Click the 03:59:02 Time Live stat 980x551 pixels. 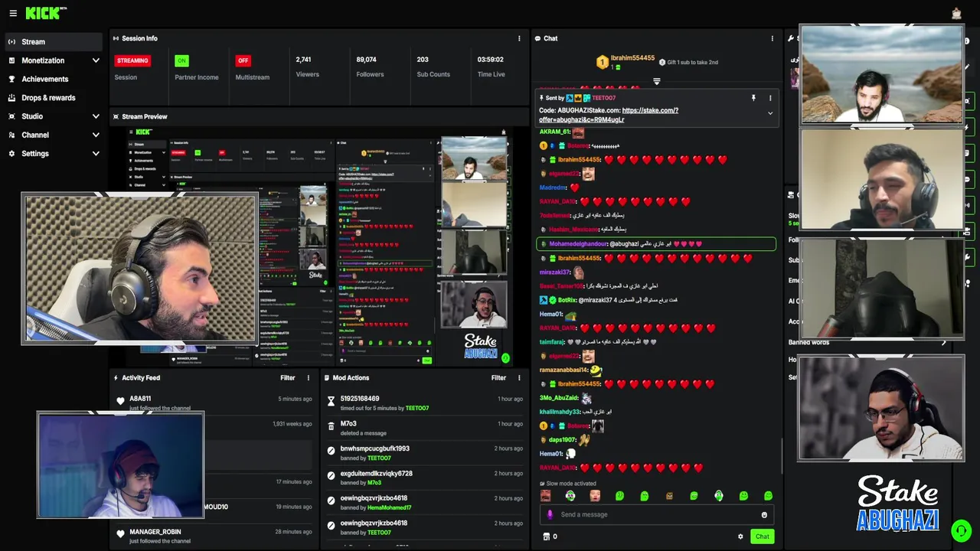coord(491,67)
